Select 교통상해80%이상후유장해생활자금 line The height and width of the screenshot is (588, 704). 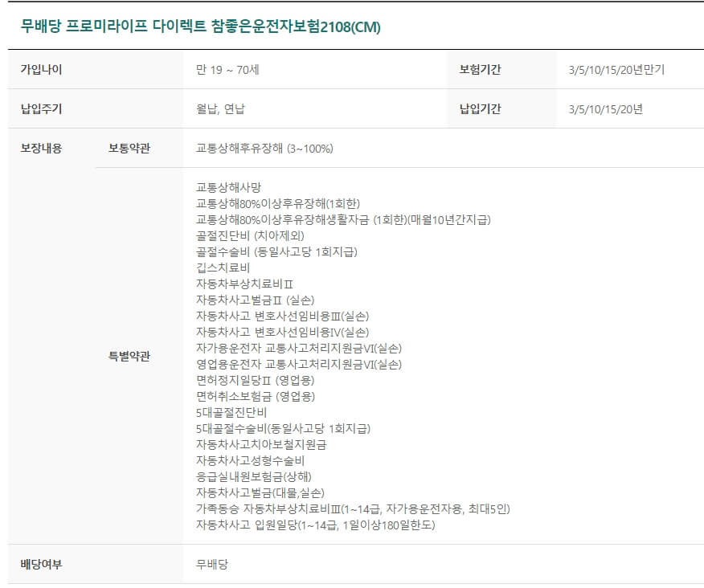pos(343,220)
